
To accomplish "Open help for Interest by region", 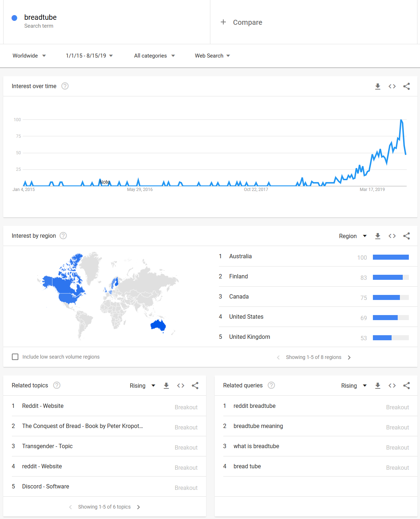I will [63, 236].
